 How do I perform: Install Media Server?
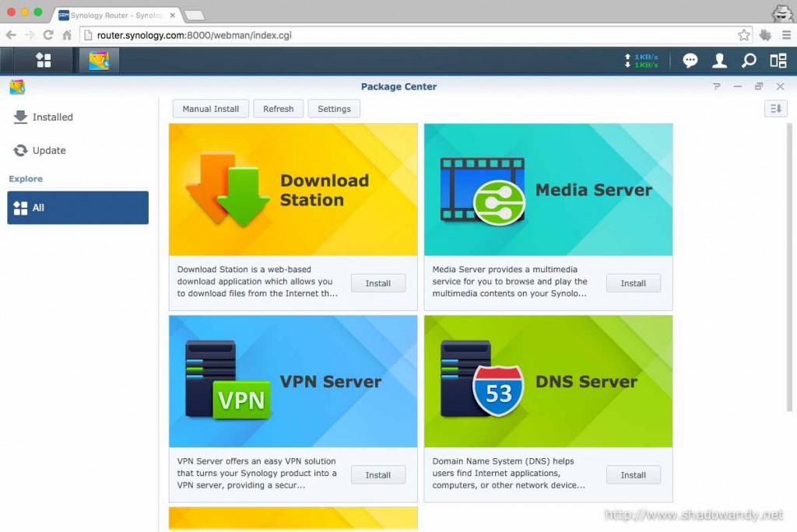point(634,283)
